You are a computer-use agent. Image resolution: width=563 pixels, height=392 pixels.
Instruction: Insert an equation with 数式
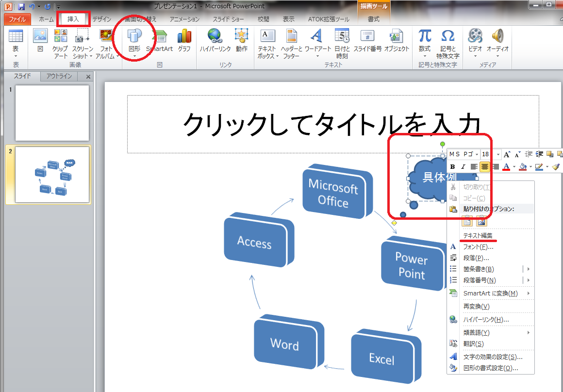pyautogui.click(x=424, y=43)
